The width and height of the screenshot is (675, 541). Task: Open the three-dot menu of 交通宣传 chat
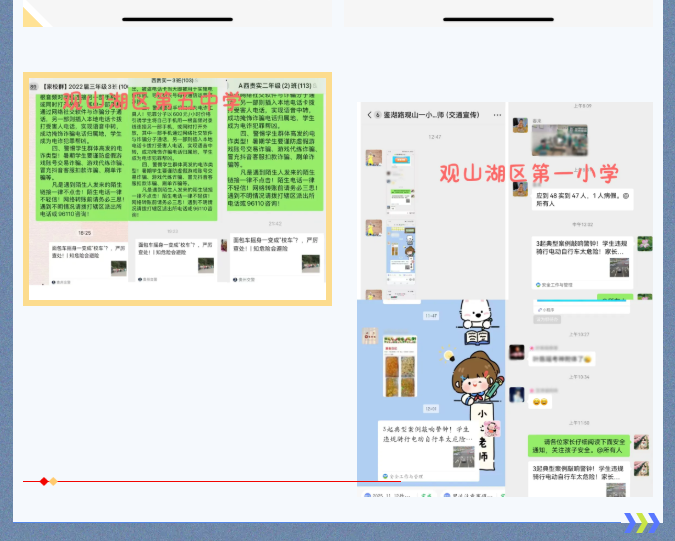tap(497, 115)
